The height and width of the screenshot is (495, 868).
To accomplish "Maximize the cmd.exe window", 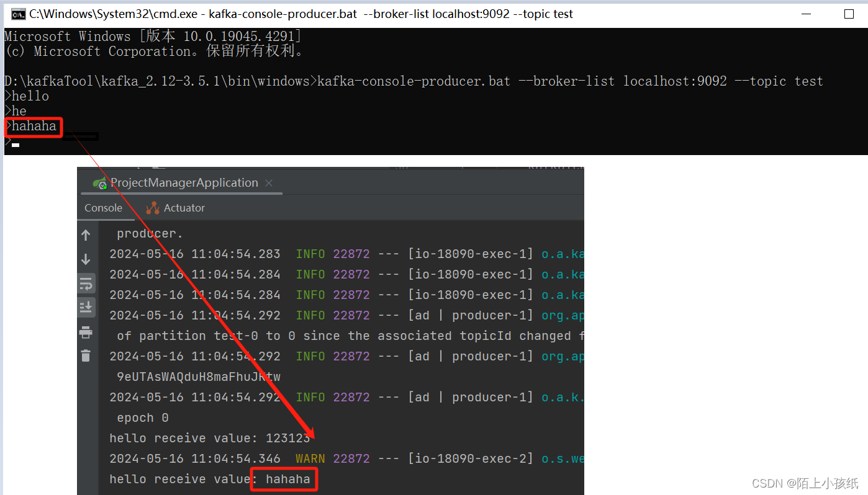I will coord(849,14).
